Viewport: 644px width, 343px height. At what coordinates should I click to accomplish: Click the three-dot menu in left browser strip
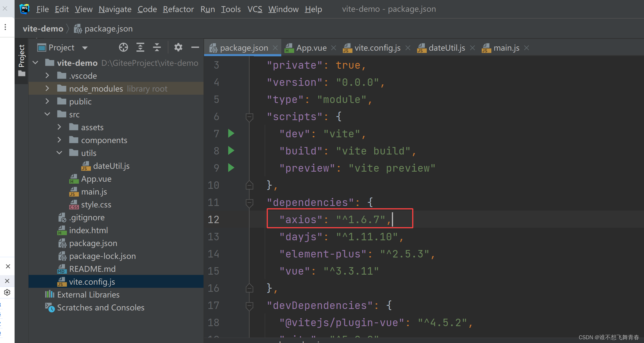click(5, 27)
